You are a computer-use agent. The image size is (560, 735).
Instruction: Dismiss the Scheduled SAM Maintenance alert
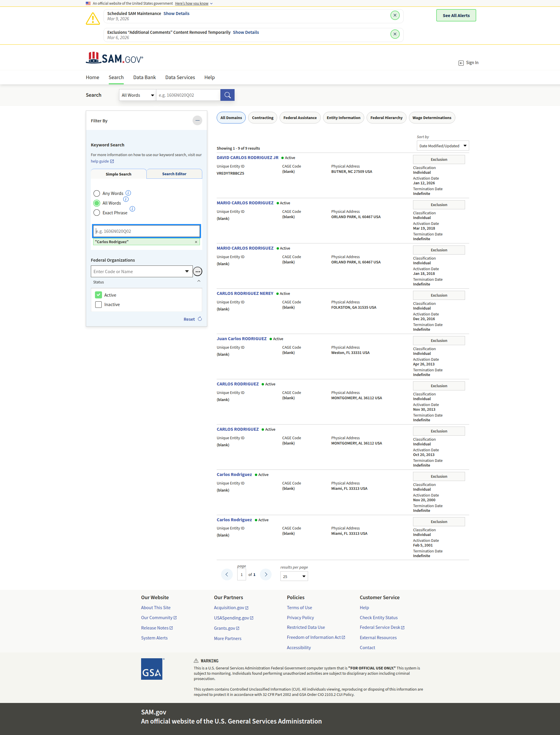395,15
